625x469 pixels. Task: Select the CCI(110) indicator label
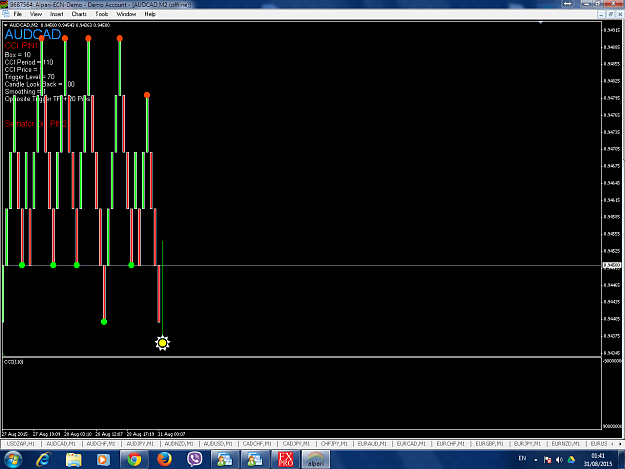coord(14,362)
